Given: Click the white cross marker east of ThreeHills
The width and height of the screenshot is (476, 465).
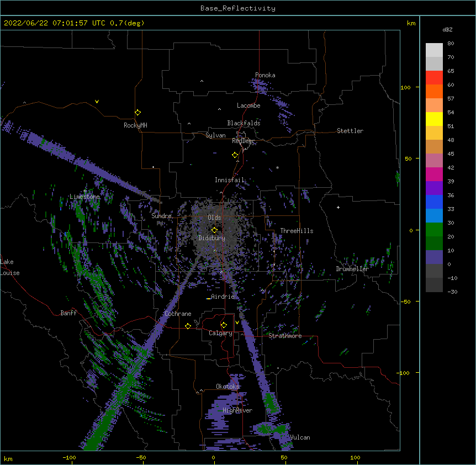Looking at the screenshot, I should tap(338, 207).
